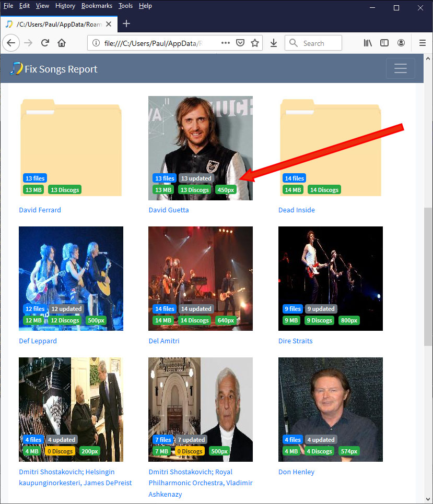The height and width of the screenshot is (504, 433).
Task: Open a new browser tab
Action: (126, 23)
